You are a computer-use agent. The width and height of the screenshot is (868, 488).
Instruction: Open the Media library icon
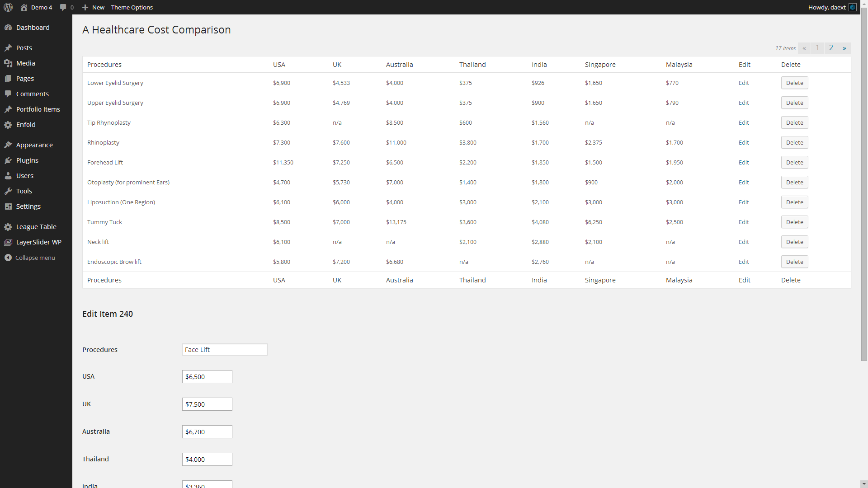[8, 63]
